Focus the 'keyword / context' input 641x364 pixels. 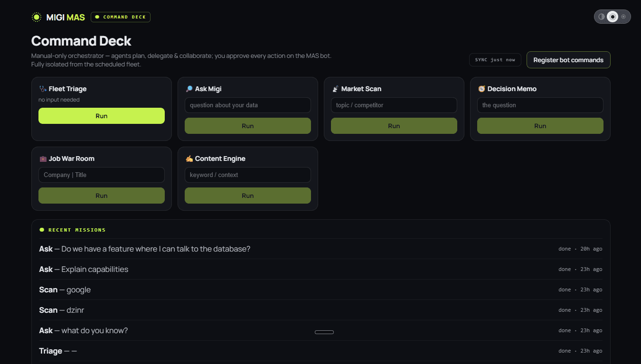(x=248, y=175)
